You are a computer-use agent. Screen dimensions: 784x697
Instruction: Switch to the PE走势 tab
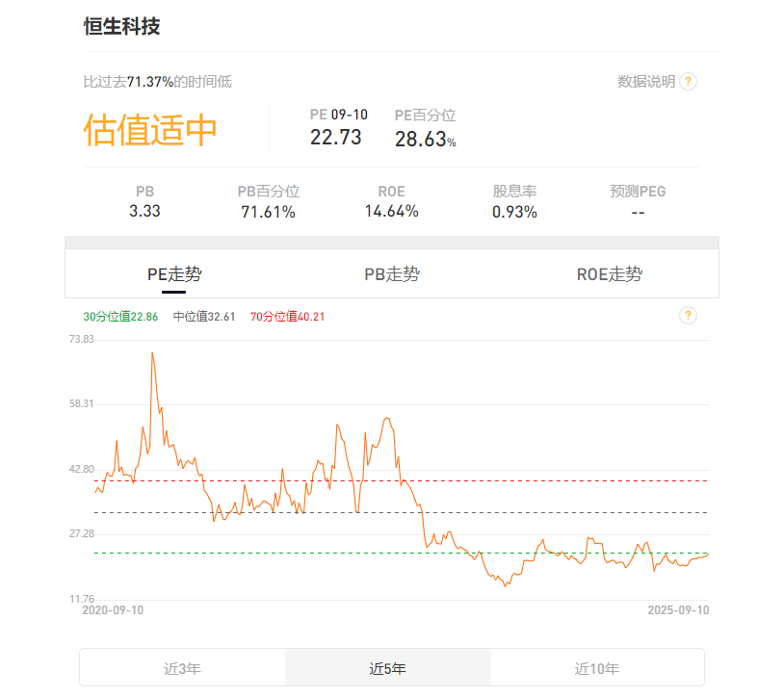pyautogui.click(x=174, y=274)
